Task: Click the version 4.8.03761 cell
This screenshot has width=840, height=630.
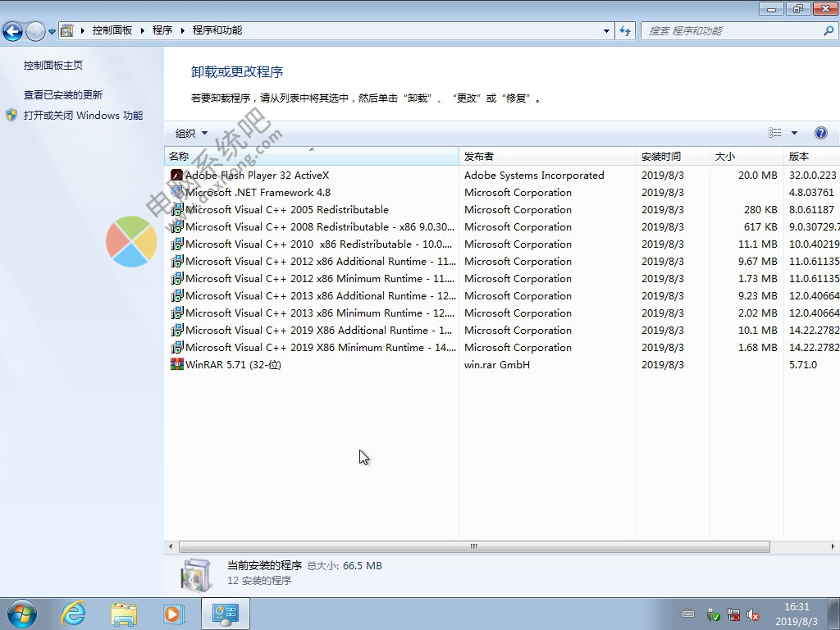Action: pyautogui.click(x=811, y=192)
